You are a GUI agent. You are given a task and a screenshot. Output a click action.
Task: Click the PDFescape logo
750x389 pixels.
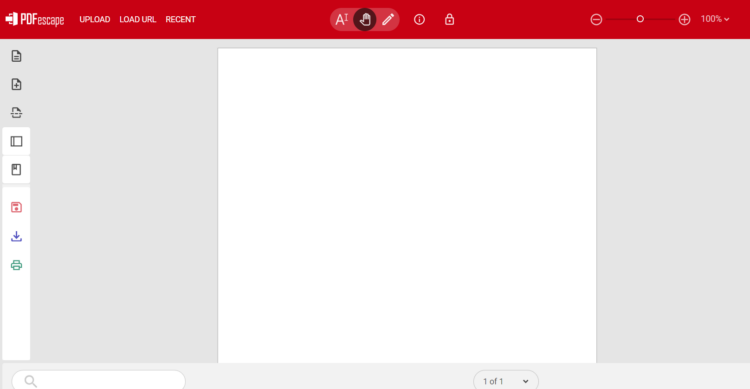tap(34, 19)
